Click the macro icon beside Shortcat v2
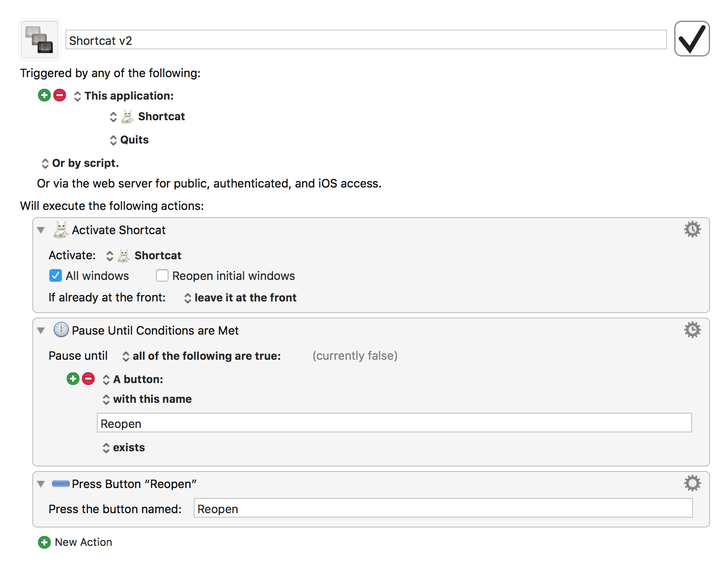 39,39
